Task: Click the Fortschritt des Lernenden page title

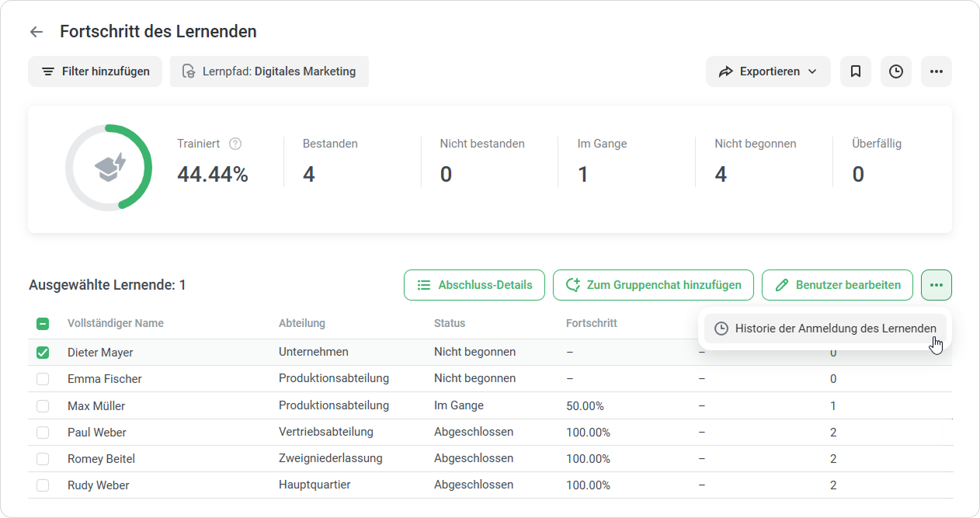Action: tap(158, 32)
